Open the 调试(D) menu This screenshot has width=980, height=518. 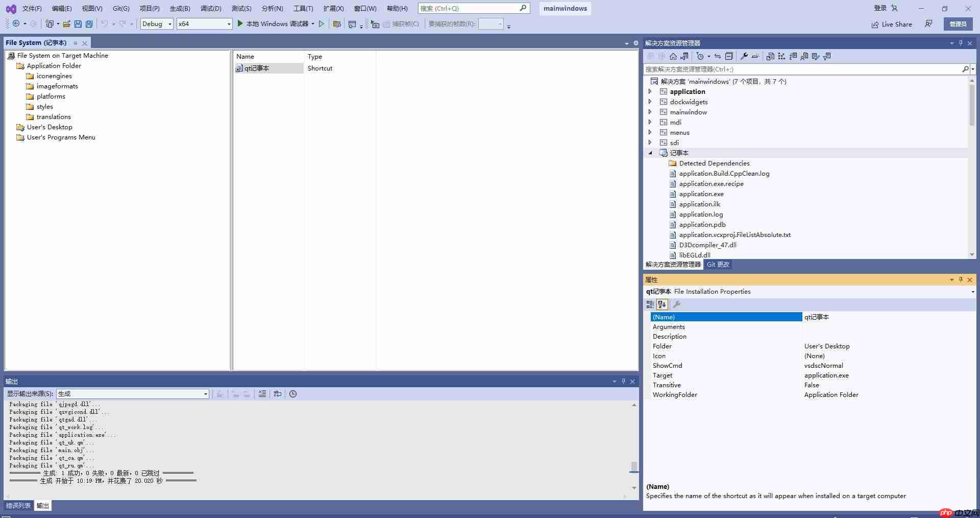pyautogui.click(x=211, y=8)
